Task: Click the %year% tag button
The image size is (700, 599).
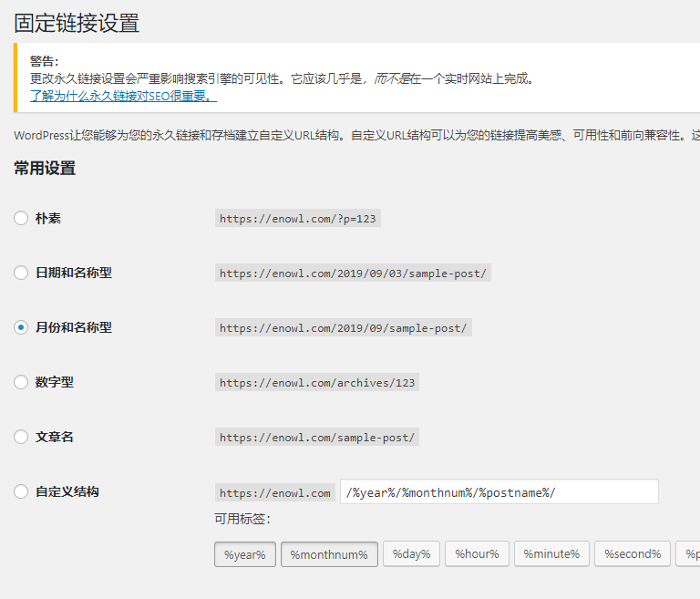Action: click(245, 554)
